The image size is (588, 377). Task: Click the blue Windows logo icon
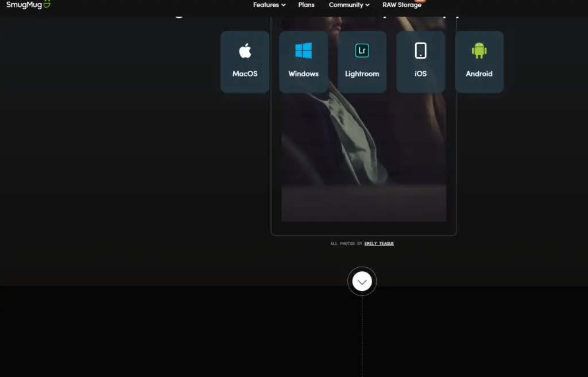pyautogui.click(x=303, y=51)
